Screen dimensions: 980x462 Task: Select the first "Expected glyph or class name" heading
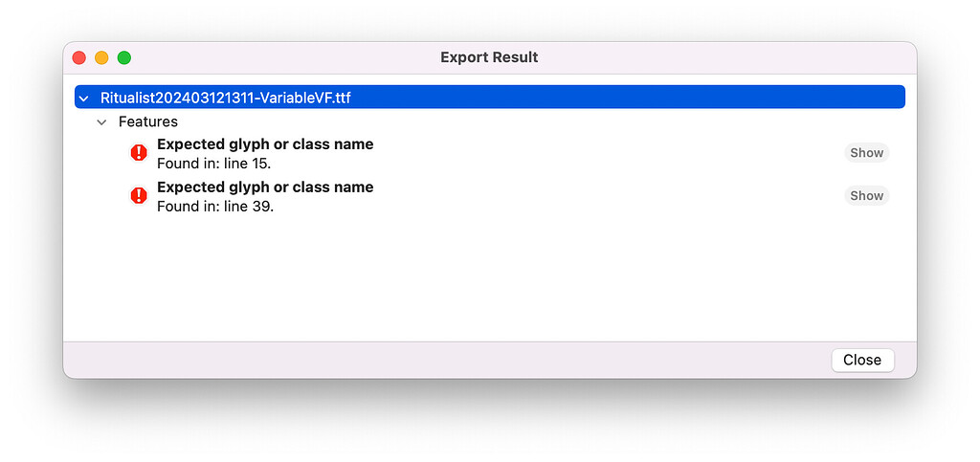pyautogui.click(x=265, y=144)
